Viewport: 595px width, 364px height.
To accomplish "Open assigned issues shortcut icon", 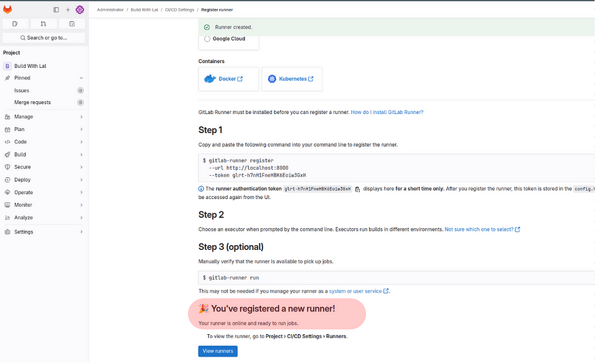I will (15, 24).
